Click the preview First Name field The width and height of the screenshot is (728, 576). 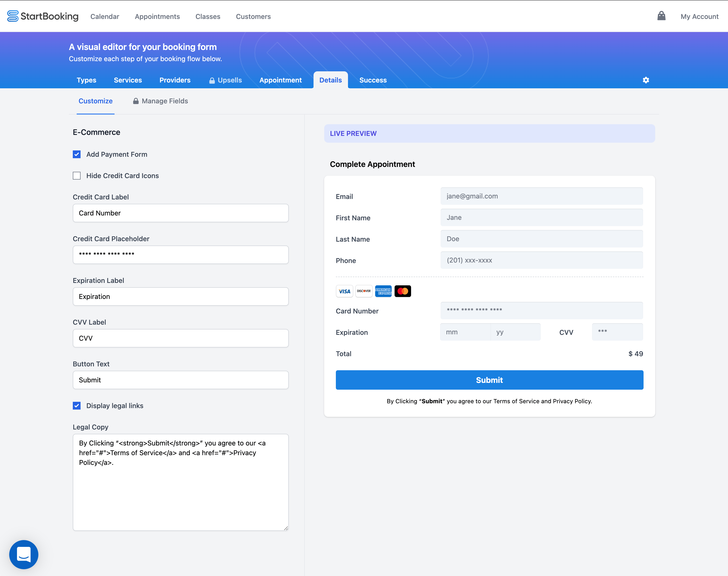[542, 218]
